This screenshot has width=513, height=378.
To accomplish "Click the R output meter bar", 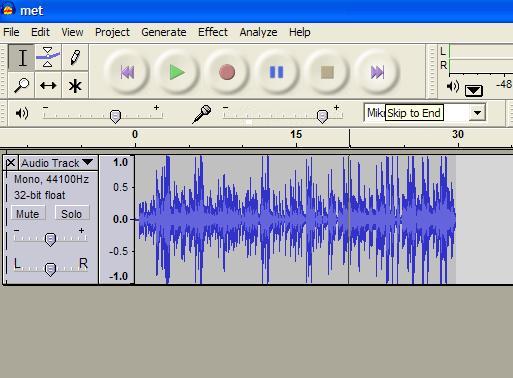I will [x=481, y=66].
